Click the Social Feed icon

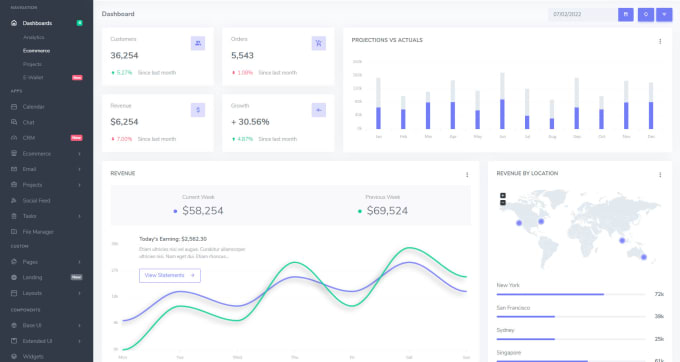(14, 201)
